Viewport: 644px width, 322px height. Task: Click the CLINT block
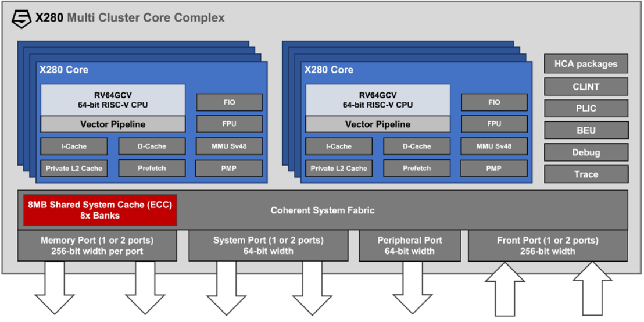pyautogui.click(x=586, y=87)
